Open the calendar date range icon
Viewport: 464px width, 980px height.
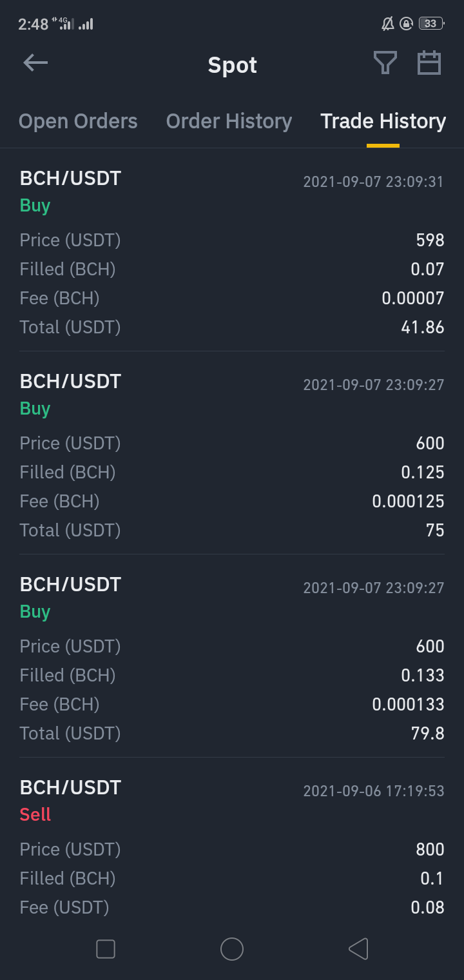pyautogui.click(x=429, y=63)
